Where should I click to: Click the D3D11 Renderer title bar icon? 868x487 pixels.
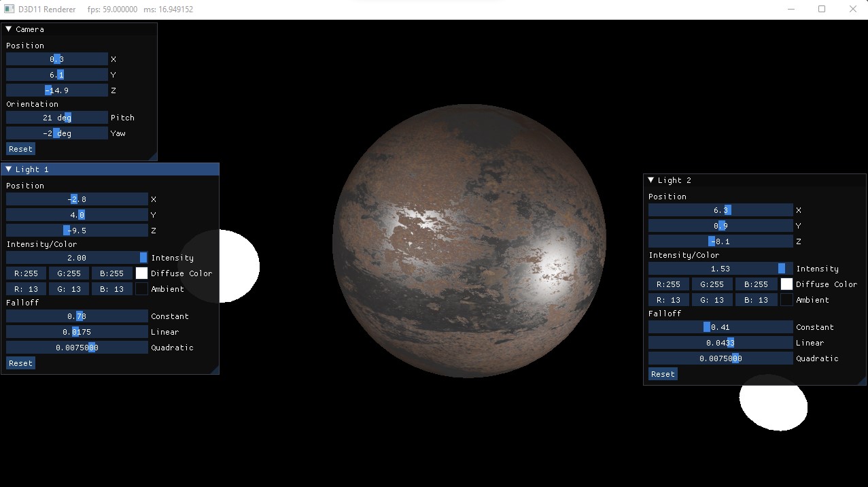click(x=9, y=9)
